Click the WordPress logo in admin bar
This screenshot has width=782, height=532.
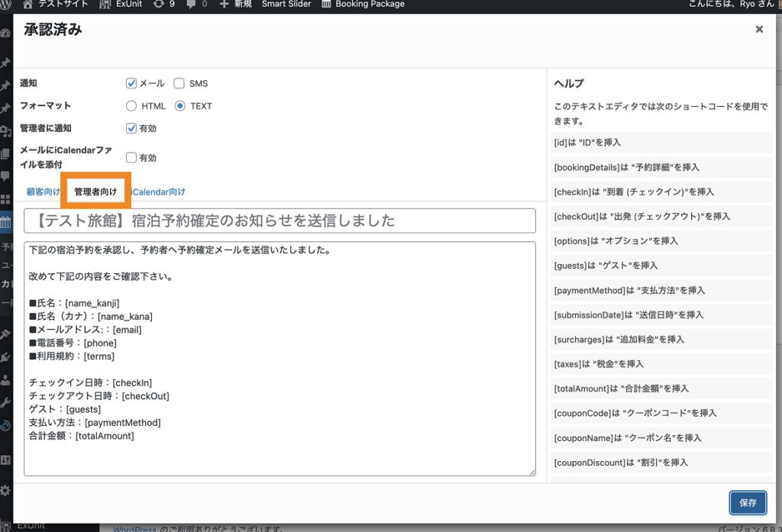pos(6,5)
